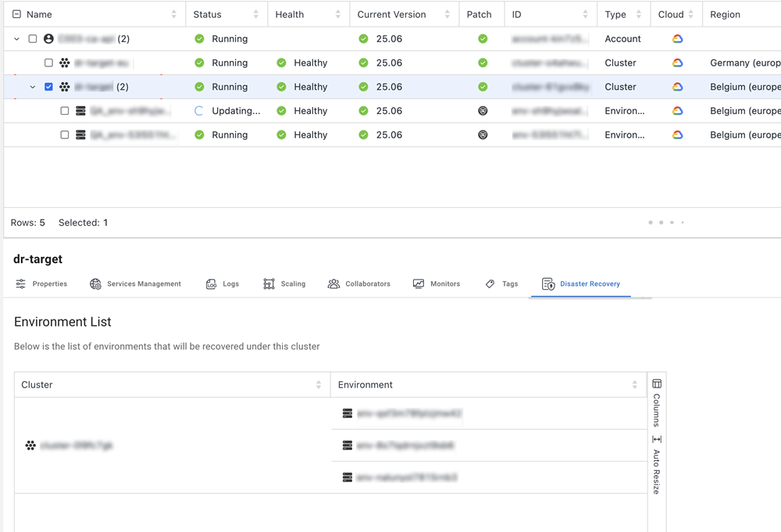
Task: Collapse the selected cluster row chevron
Action: pyautogui.click(x=33, y=87)
